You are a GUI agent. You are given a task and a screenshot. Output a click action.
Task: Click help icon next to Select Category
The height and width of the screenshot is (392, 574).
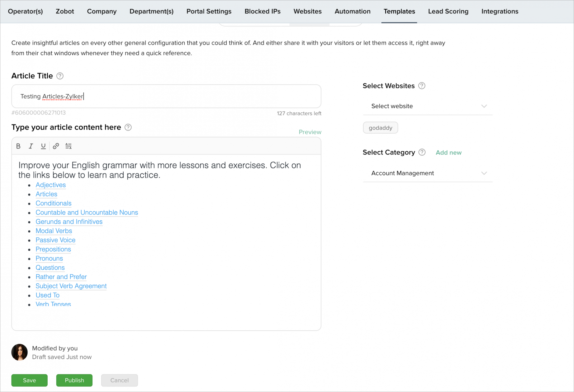[x=422, y=152]
